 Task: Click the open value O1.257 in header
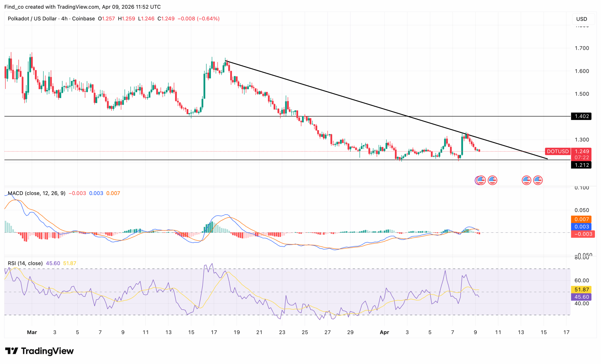(106, 19)
